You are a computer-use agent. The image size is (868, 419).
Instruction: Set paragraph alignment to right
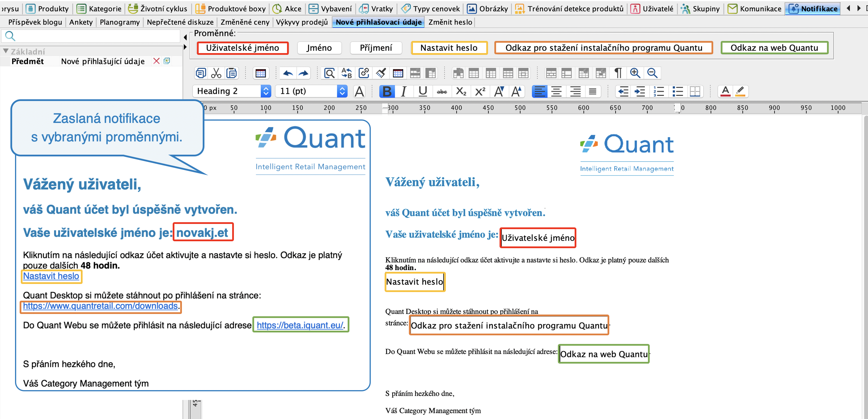[x=575, y=91]
